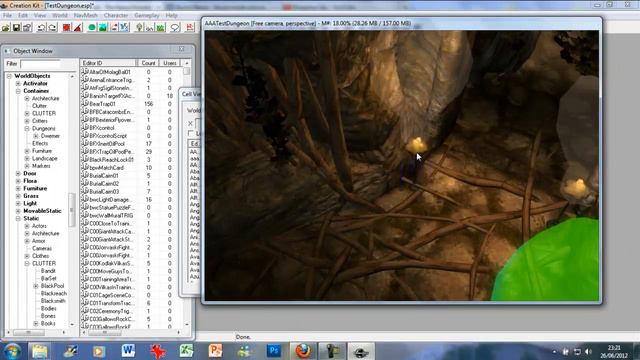
Task: Open the Windows Start menu
Action: pyautogui.click(x=12, y=351)
